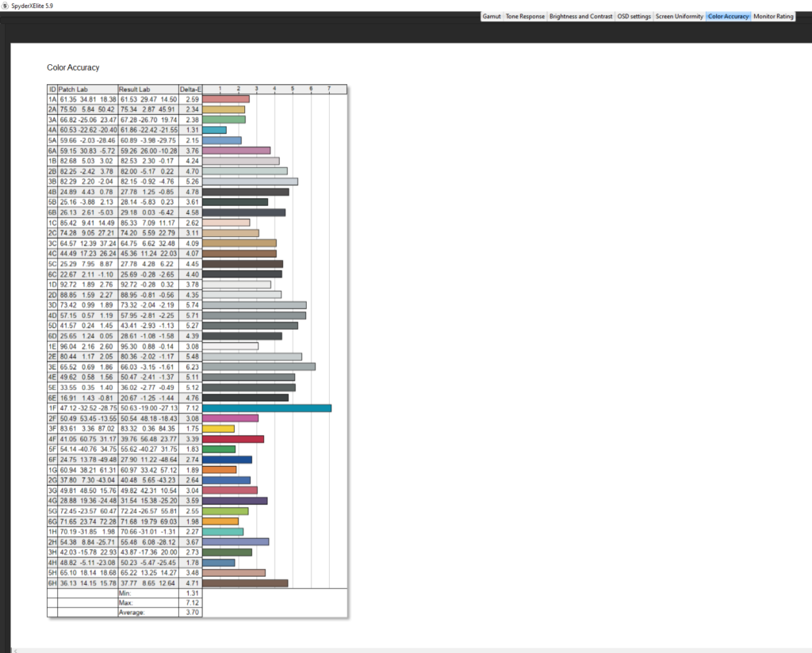
Task: Click the long teal bar for patch 1F
Action: (x=266, y=408)
